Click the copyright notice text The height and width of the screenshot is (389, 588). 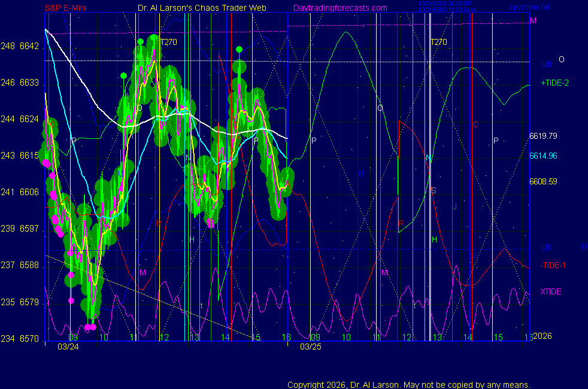pos(408,385)
